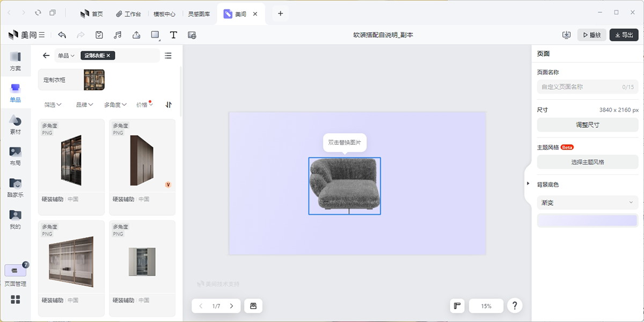Screen dimensions: 644x322
Task: Click the 调整尺寸 button
Action: pos(588,125)
